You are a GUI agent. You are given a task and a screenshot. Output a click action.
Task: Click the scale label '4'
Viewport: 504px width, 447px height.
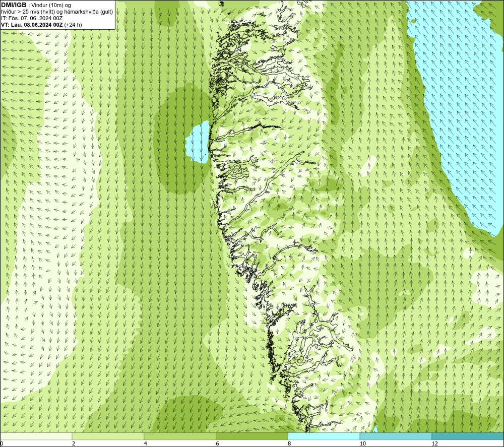tap(146, 444)
